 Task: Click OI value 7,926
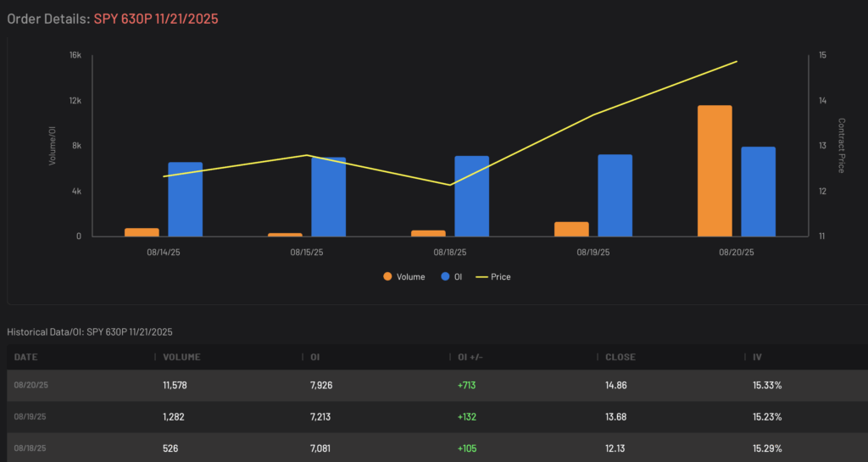[x=321, y=385]
